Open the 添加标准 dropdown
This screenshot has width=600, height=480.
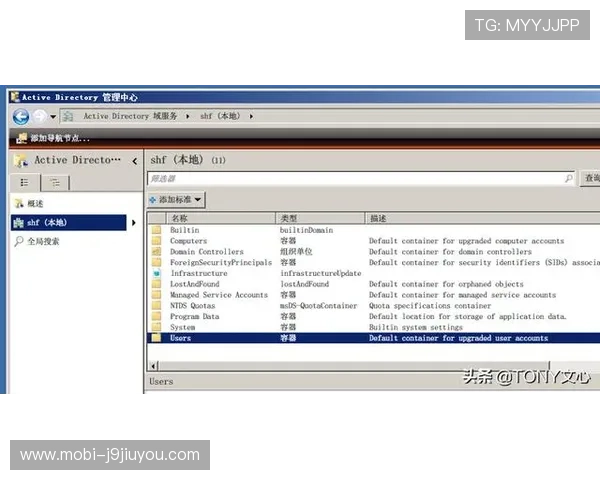coord(176,200)
